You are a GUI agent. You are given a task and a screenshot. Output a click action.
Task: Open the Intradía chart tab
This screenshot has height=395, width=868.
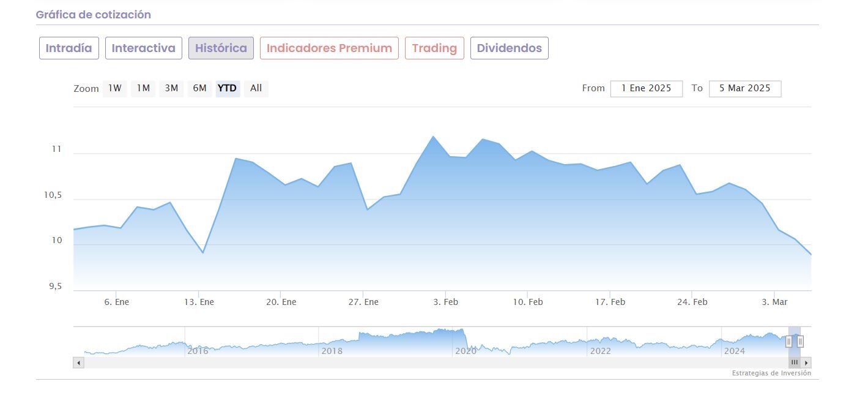tap(69, 48)
